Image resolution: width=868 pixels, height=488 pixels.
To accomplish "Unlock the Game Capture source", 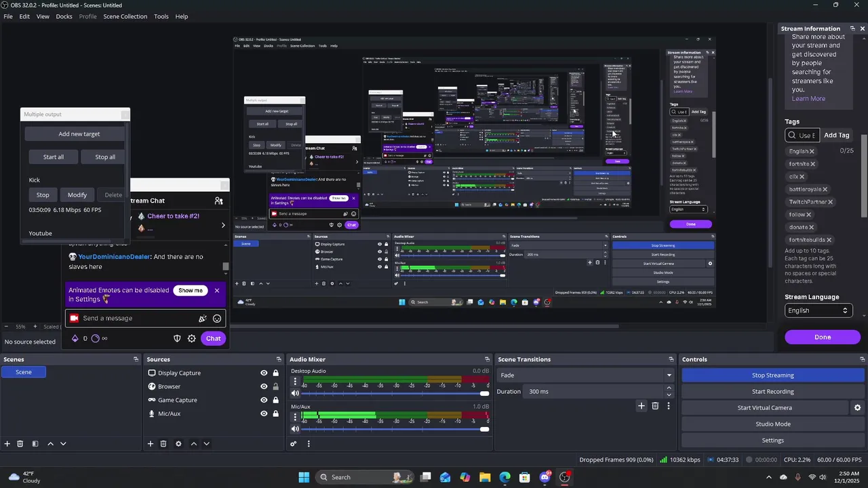I will tap(275, 400).
